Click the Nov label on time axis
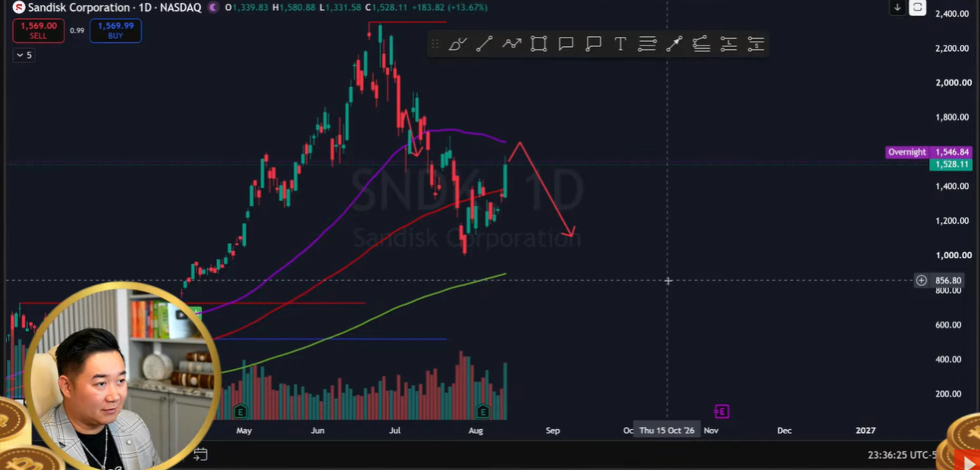Screen dimensions: 980x470 point(711,431)
